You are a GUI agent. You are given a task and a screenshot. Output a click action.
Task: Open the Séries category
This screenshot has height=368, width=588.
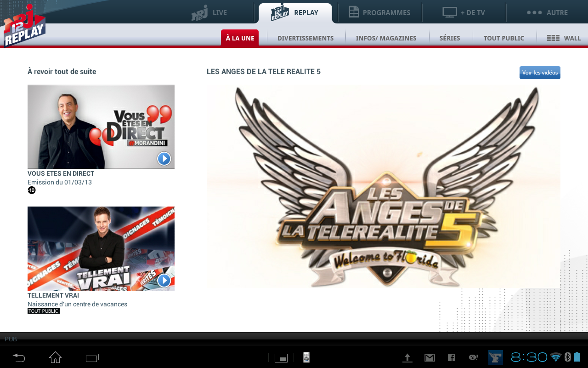tap(450, 38)
